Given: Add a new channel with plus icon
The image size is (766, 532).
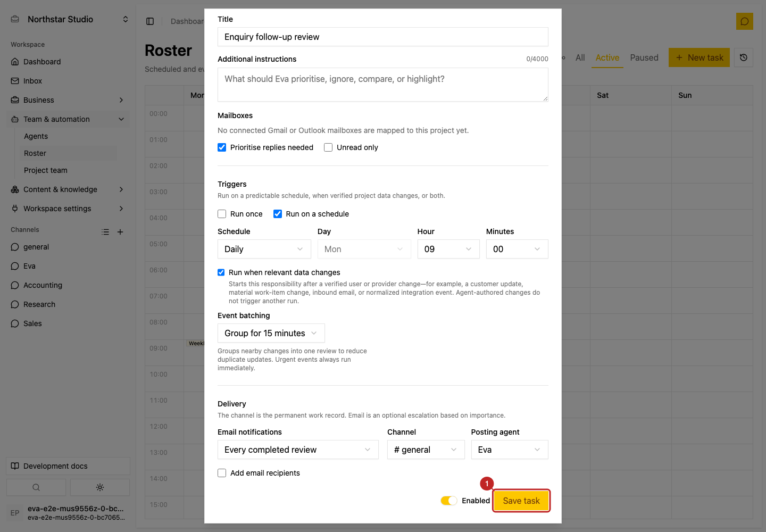Looking at the screenshot, I should tap(120, 232).
